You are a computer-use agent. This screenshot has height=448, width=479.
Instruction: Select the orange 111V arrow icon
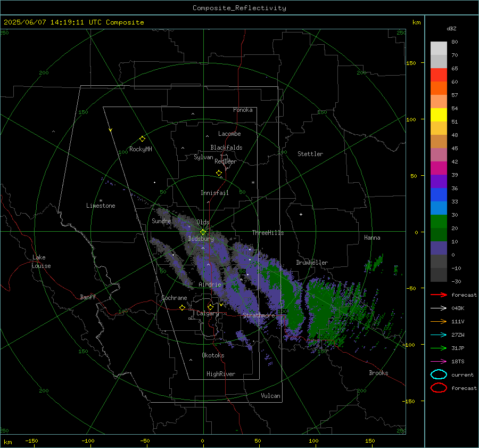coord(439,321)
